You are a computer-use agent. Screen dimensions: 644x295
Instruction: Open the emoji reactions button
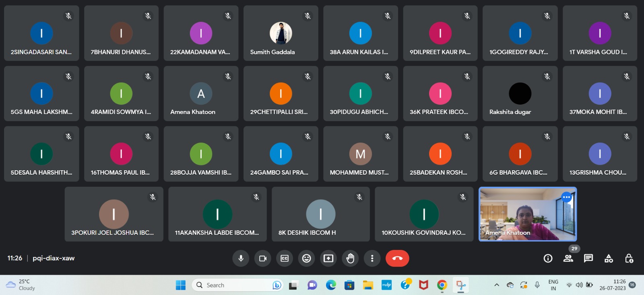tap(307, 258)
